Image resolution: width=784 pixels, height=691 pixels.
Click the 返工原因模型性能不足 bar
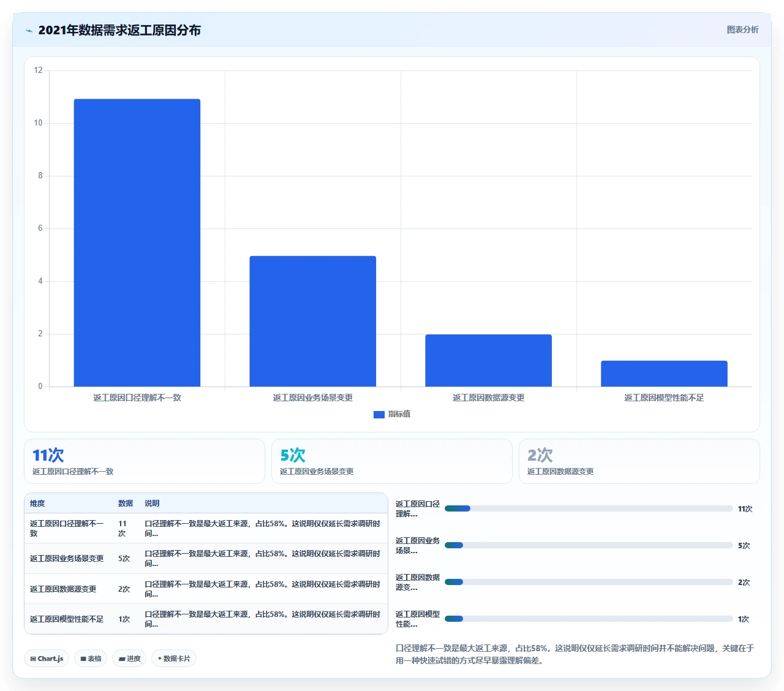click(664, 374)
